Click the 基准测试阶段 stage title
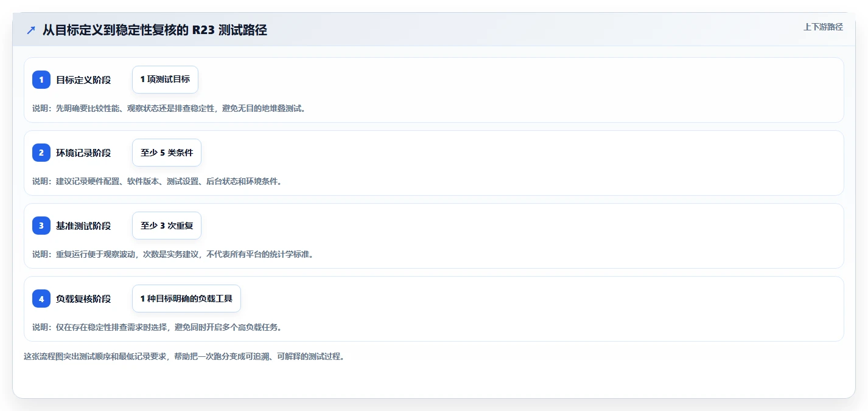The image size is (868, 411). [x=83, y=226]
